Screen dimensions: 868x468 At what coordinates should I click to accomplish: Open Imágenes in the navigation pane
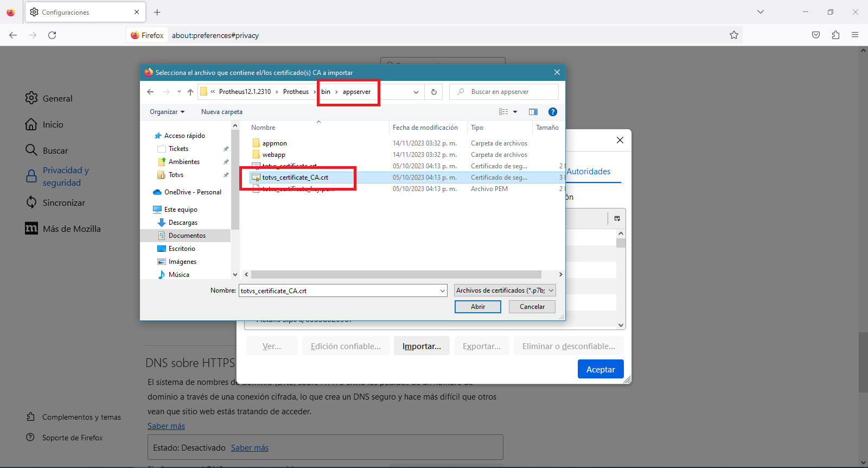182,262
